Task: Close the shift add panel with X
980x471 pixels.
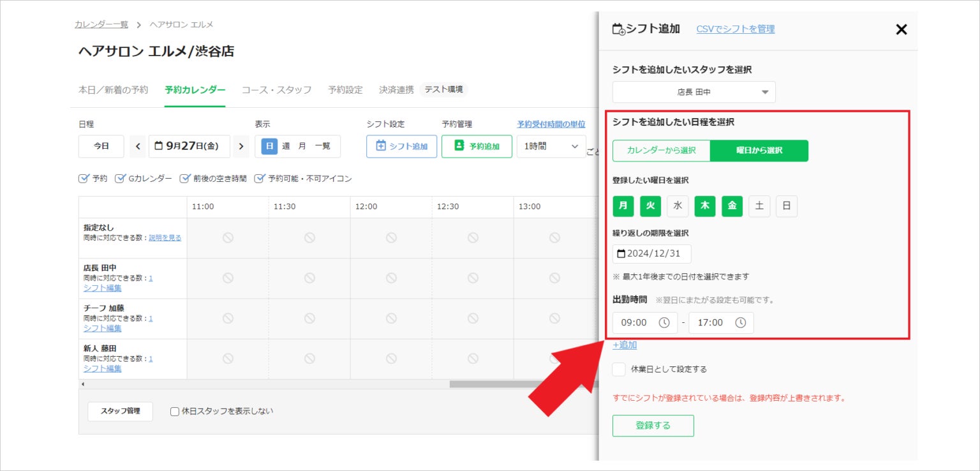Action: tap(901, 29)
